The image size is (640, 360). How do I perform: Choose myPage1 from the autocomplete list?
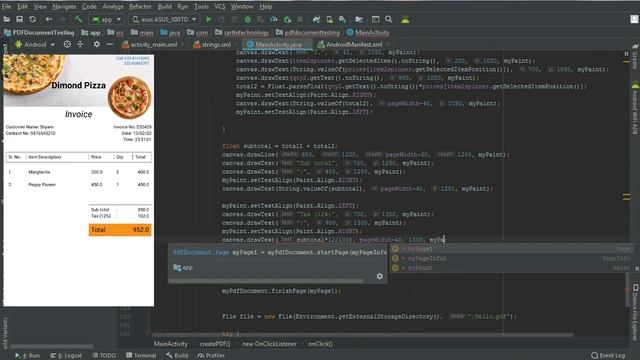coord(512,249)
